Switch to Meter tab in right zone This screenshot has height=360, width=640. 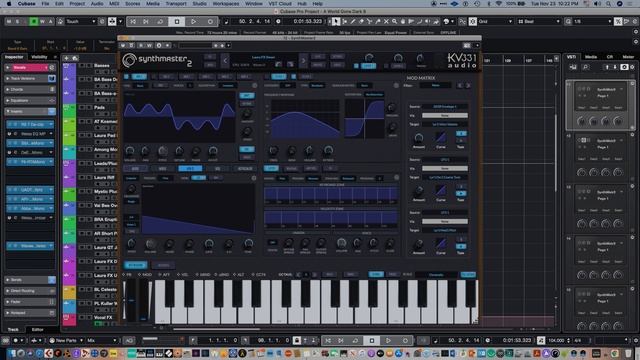pyautogui.click(x=628, y=57)
